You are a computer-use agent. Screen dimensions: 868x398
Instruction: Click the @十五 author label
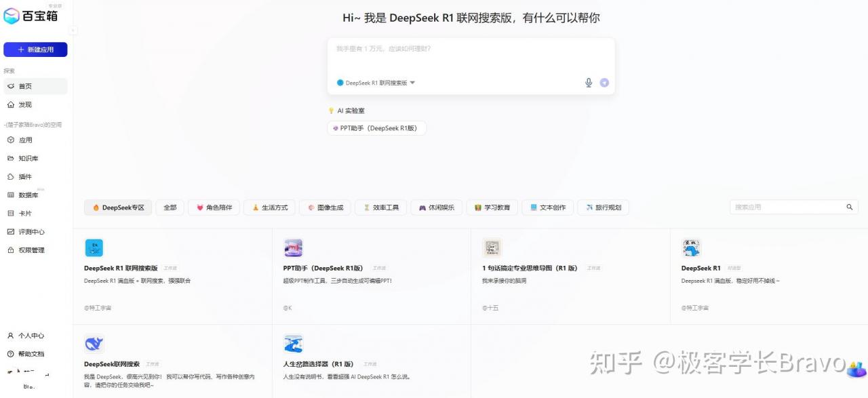490,308
